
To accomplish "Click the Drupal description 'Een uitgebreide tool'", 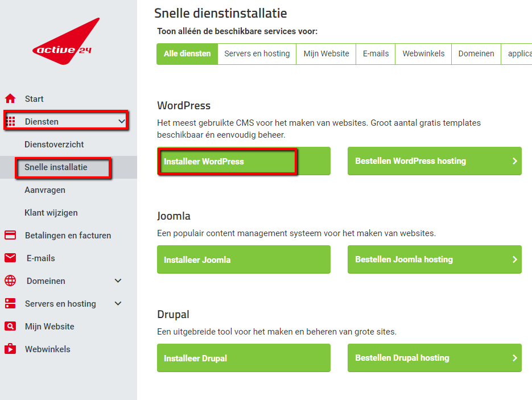I will (x=277, y=332).
